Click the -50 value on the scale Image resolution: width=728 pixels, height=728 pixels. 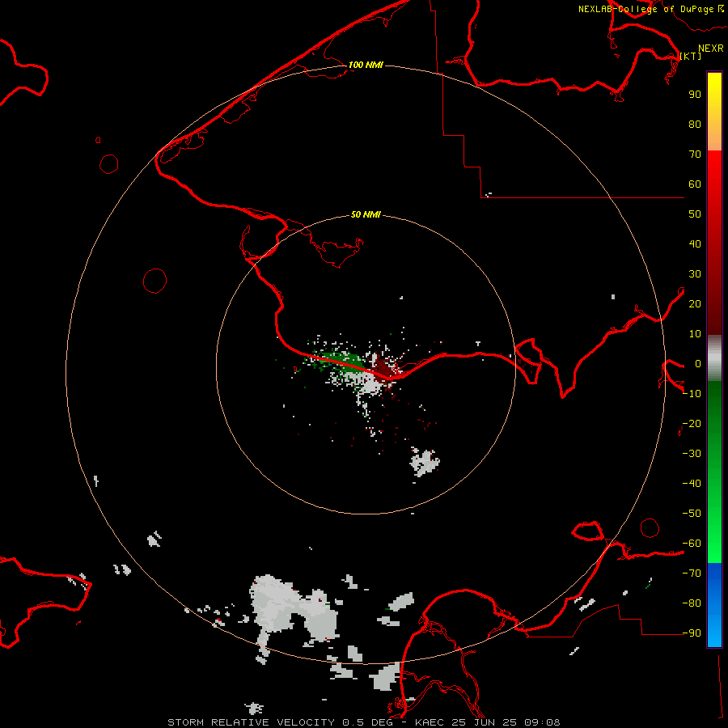click(692, 513)
